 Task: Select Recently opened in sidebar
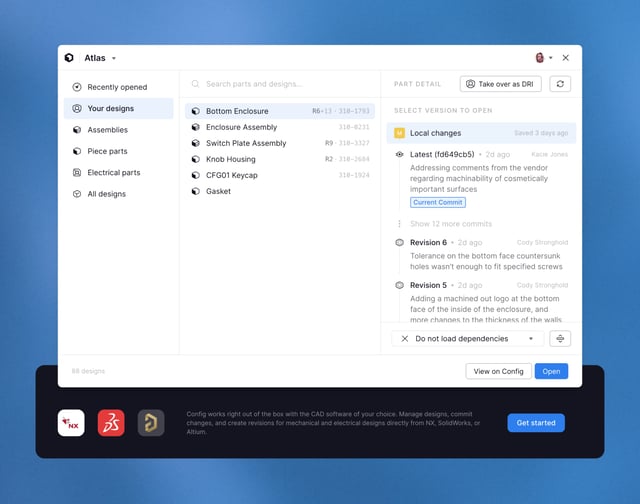pos(118,87)
